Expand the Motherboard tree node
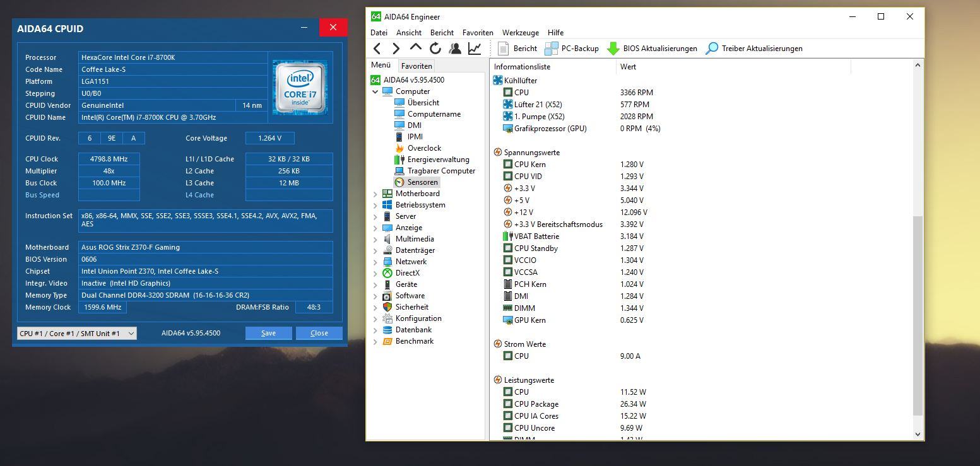 pyautogui.click(x=375, y=194)
